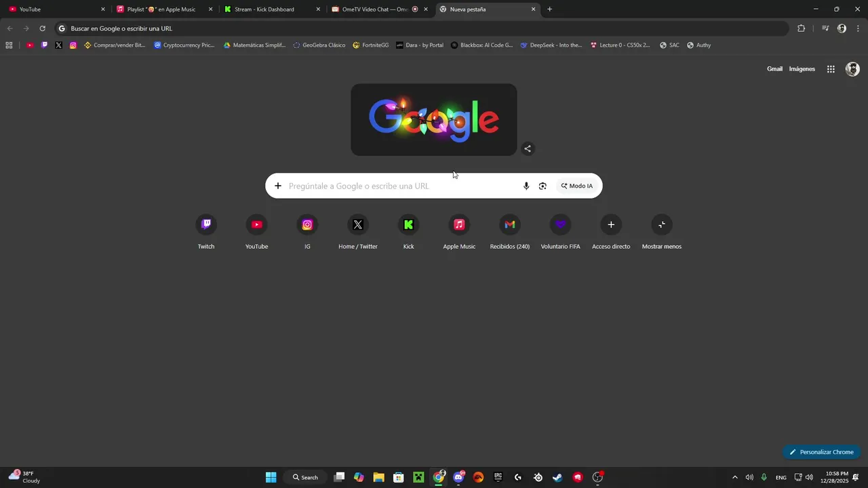Open a new tab with the plus button
The height and width of the screenshot is (488, 868).
[549, 9]
